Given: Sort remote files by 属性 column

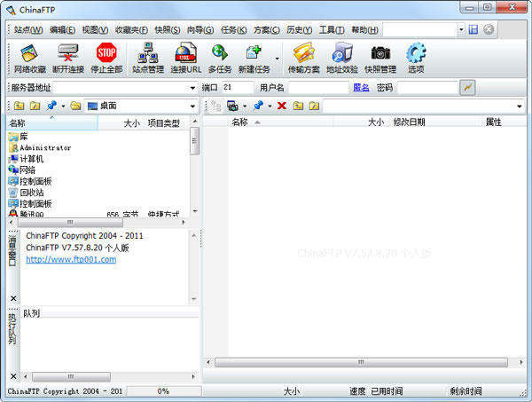Looking at the screenshot, I should click(x=504, y=122).
